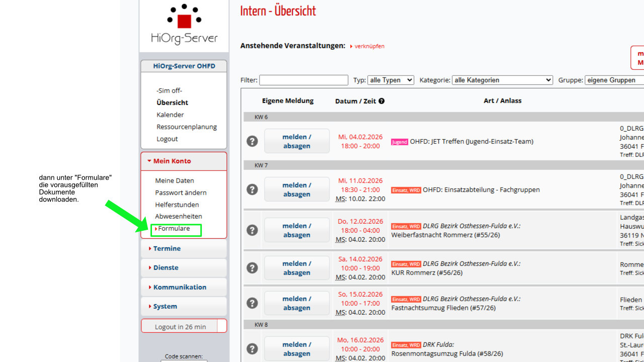Viewport: 644px width, 362px height.
Task: Open Formulare in the Mein Konto menu
Action: point(174,229)
